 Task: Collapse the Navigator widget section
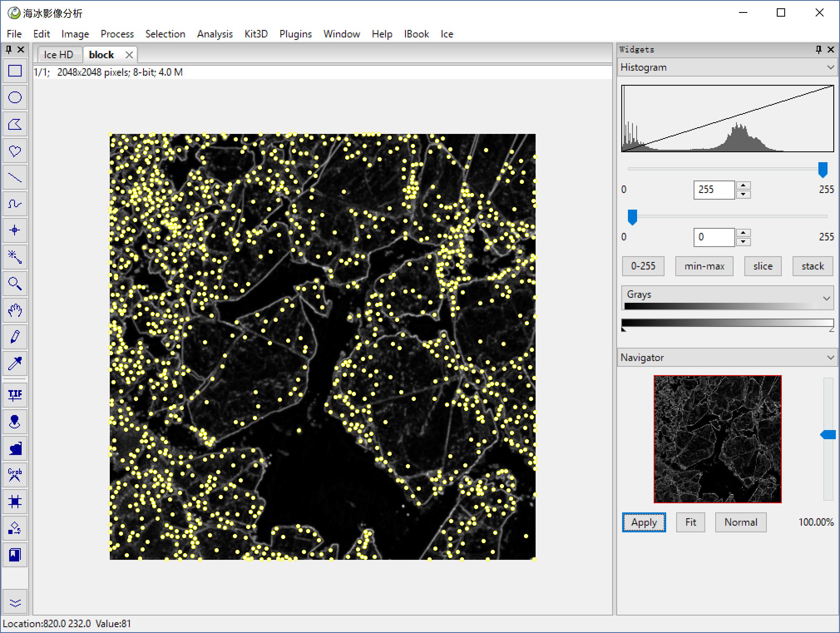coord(830,358)
